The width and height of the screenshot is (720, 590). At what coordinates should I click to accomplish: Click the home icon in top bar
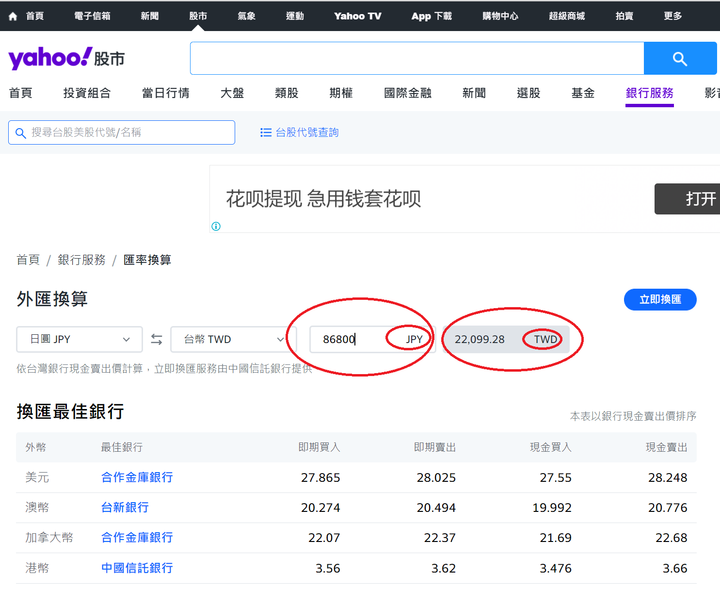click(x=13, y=16)
